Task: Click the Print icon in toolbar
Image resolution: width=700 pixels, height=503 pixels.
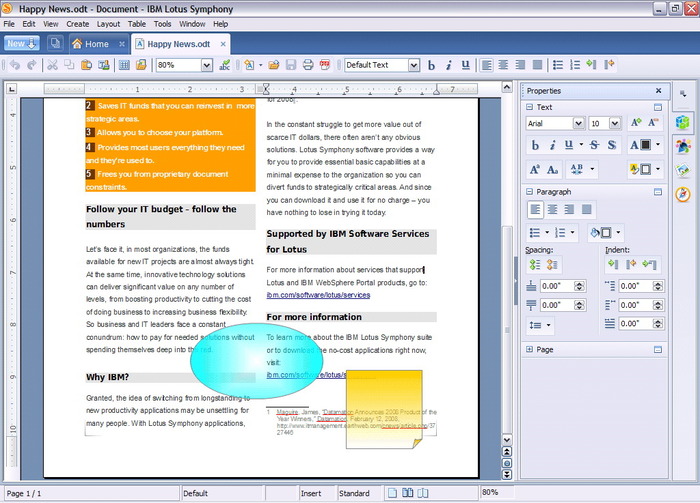Action: point(308,65)
